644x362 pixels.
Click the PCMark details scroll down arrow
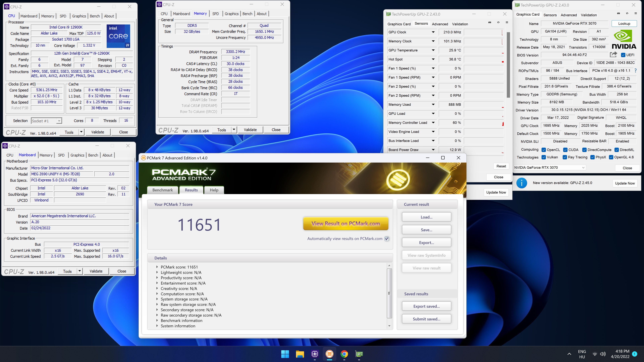click(389, 326)
